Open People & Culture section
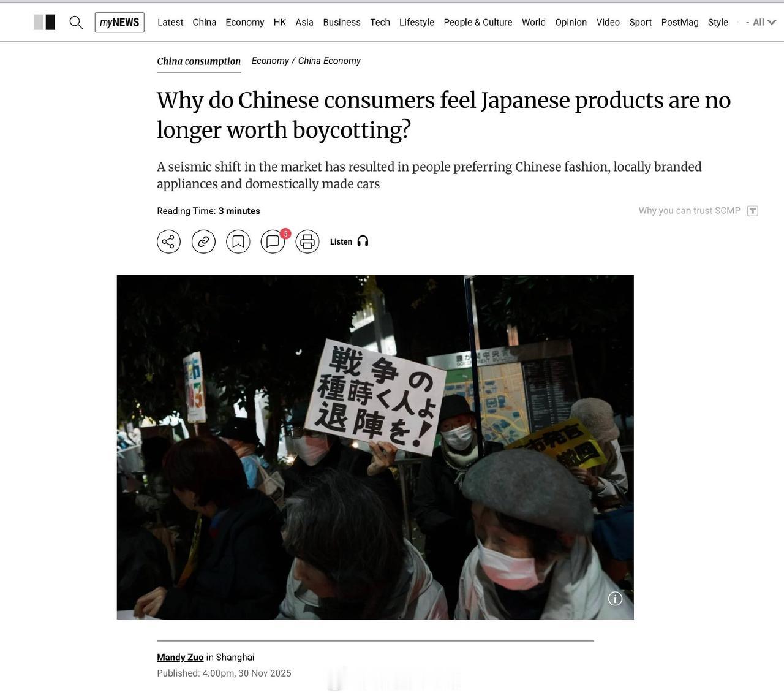The width and height of the screenshot is (784, 698). pyautogui.click(x=478, y=22)
